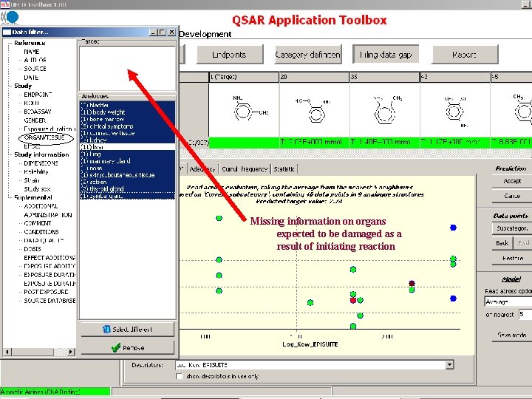Open the Descriptors dropdown arrow

pos(449,365)
